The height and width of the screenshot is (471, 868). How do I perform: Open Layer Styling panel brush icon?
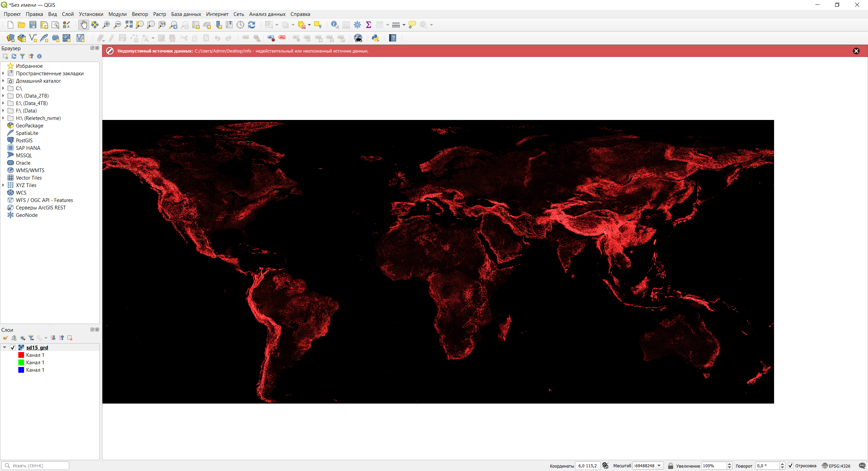click(x=5, y=338)
